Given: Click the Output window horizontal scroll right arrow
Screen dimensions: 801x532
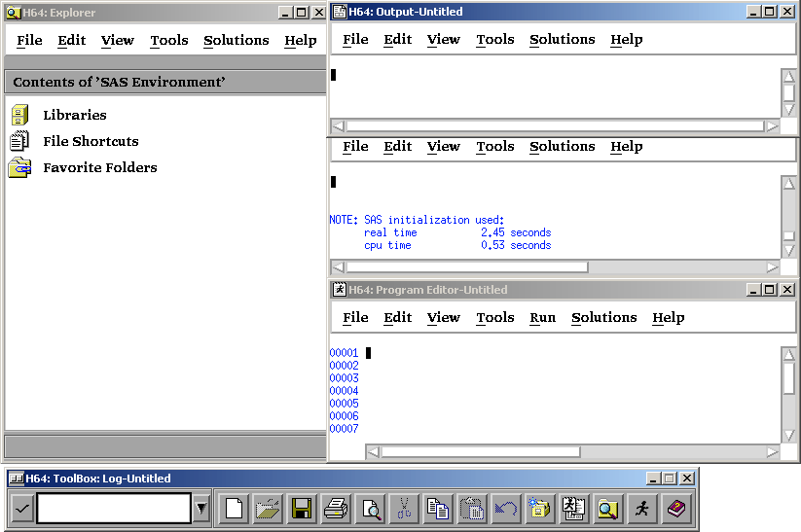Looking at the screenshot, I should (x=773, y=126).
